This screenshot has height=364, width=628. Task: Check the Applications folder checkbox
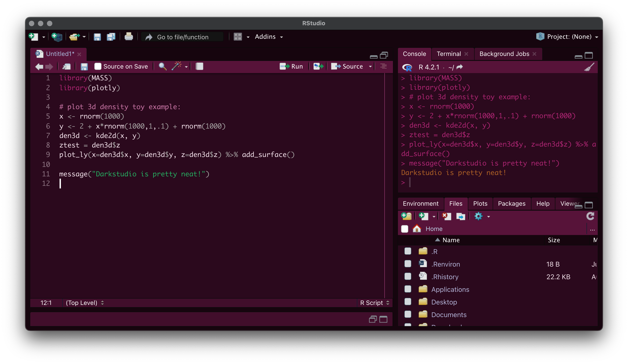click(408, 289)
